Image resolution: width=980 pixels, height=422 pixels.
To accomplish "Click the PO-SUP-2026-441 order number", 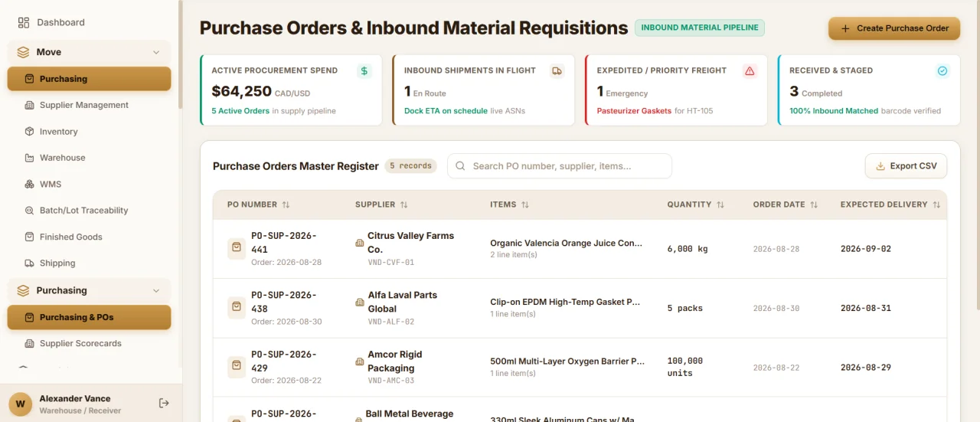I will [283, 243].
